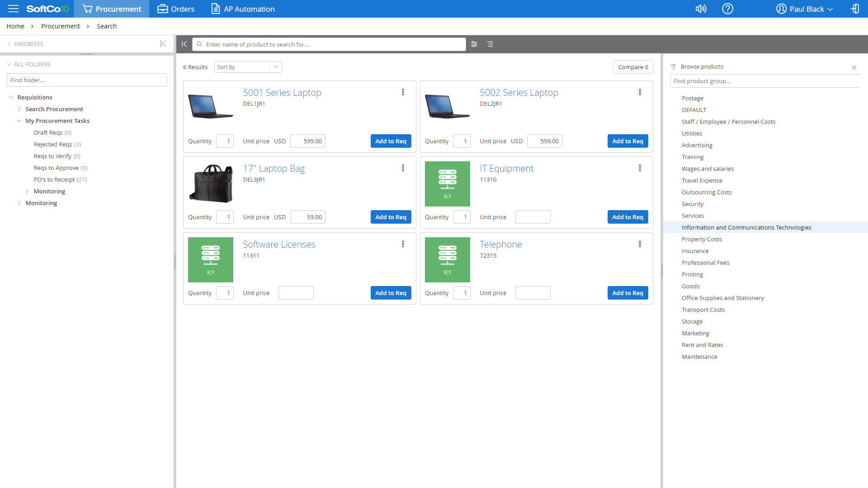
Task: Open the hamburger main menu
Action: pos(13,9)
